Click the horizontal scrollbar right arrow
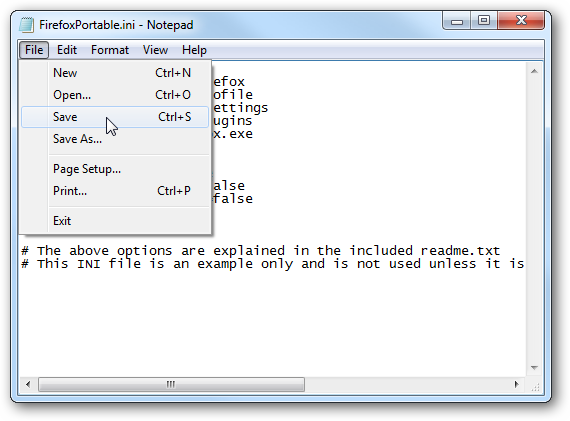The image size is (570, 421). tap(517, 384)
